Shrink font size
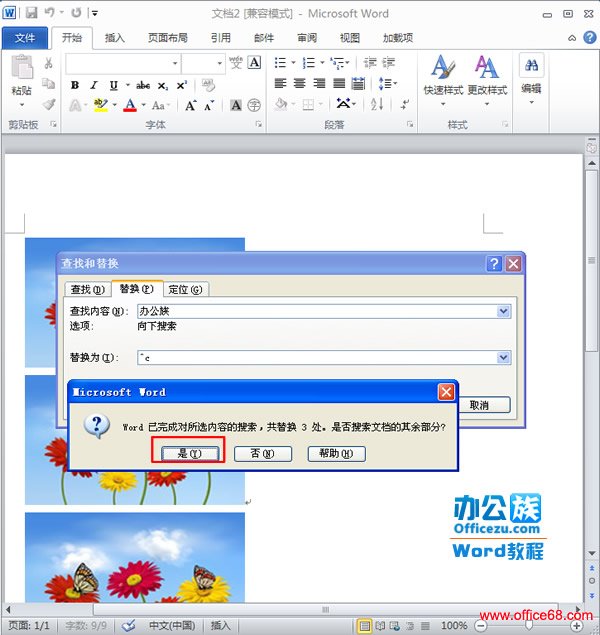The height and width of the screenshot is (635, 600). [x=209, y=106]
